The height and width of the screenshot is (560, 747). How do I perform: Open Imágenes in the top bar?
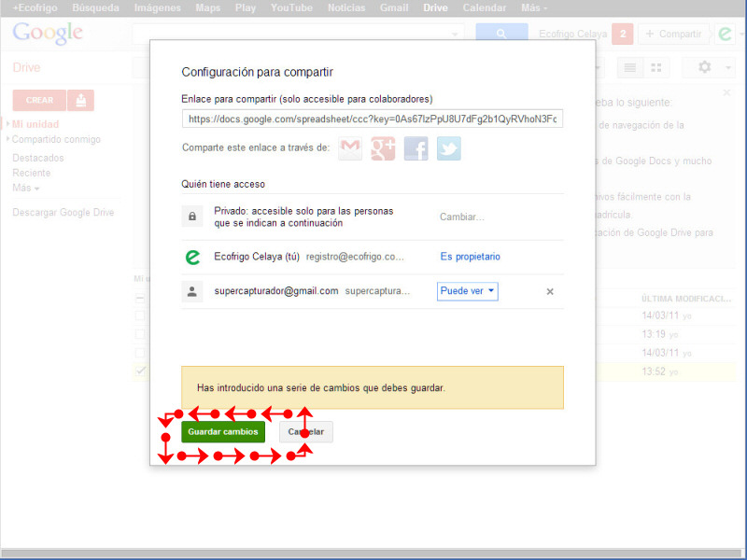(158, 8)
